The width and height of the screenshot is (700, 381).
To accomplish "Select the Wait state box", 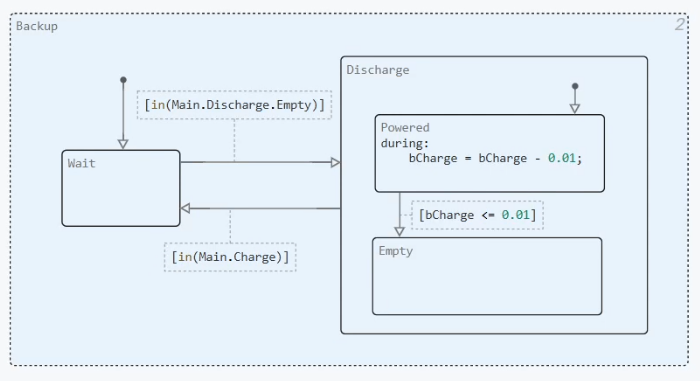I will click(x=121, y=188).
